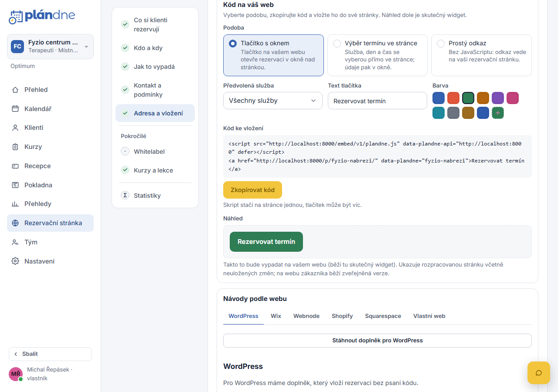This screenshot has width=558, height=392.
Task: Open Přehled via its home icon
Action: (x=15, y=90)
